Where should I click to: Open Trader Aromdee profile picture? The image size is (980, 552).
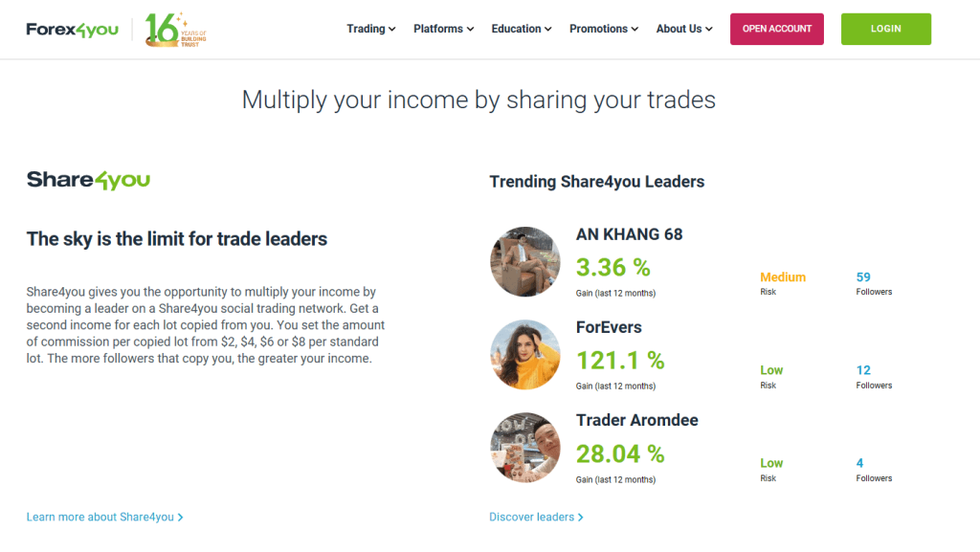click(525, 448)
